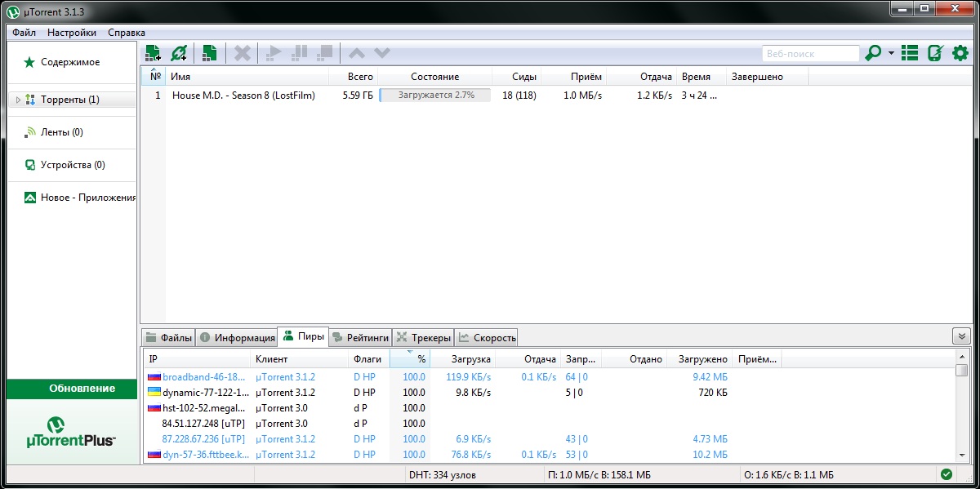Focus the Веб-поиск search field

[810, 54]
